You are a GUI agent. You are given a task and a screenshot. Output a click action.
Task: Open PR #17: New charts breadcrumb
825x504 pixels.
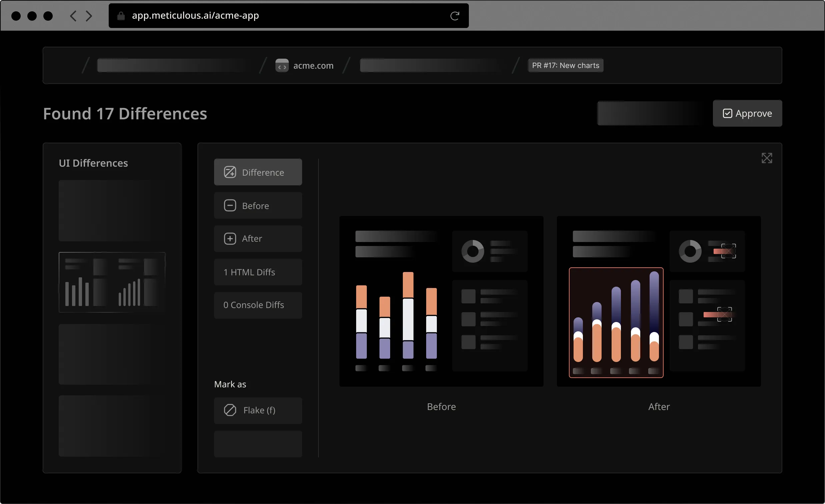565,66
